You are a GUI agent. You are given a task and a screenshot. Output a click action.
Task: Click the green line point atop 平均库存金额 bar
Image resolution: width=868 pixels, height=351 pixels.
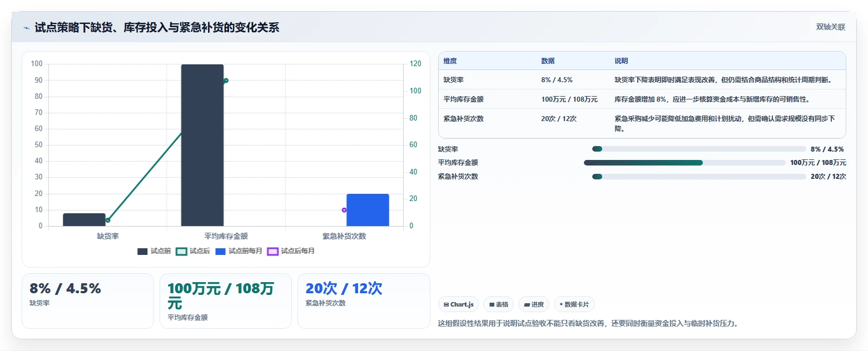pyautogui.click(x=226, y=81)
